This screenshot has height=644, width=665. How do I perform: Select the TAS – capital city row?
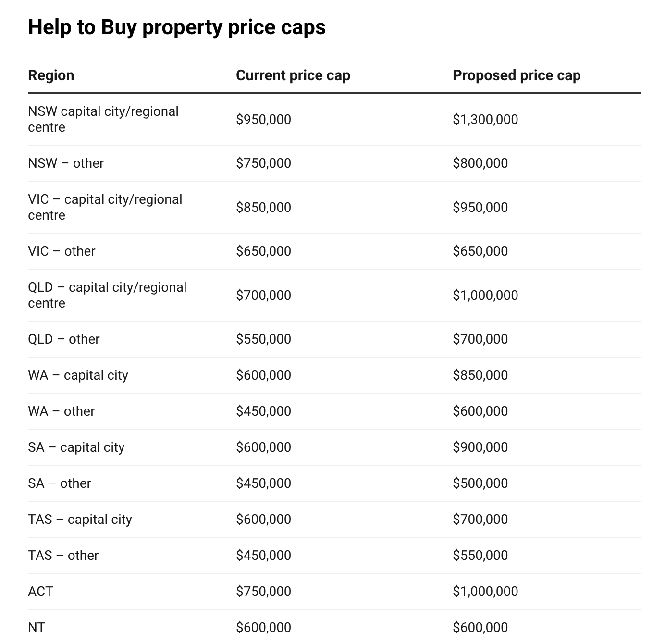(334, 520)
